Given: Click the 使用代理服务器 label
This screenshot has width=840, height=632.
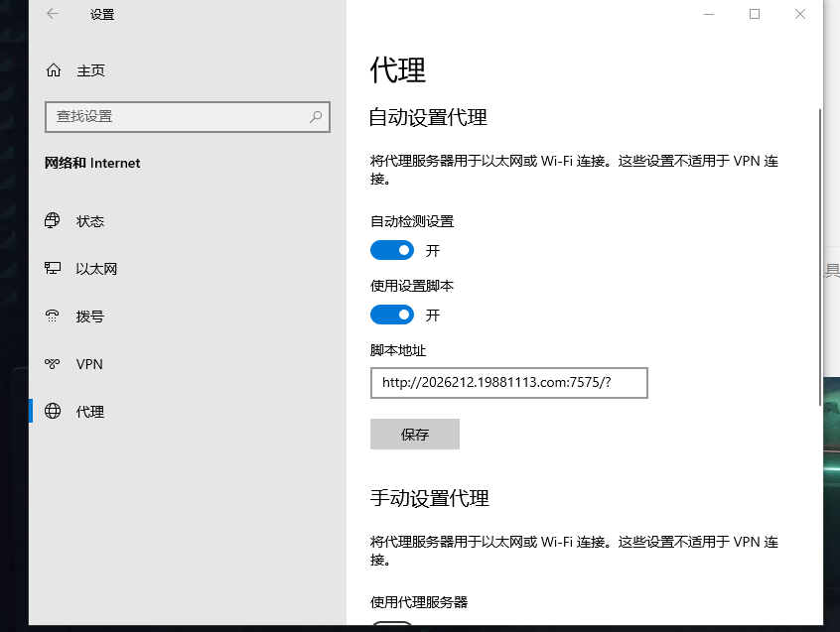Looking at the screenshot, I should [419, 602].
